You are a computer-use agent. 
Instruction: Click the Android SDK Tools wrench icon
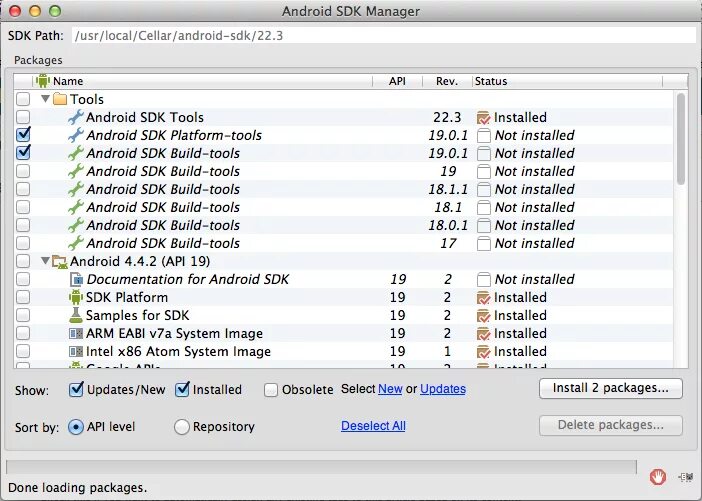point(76,117)
